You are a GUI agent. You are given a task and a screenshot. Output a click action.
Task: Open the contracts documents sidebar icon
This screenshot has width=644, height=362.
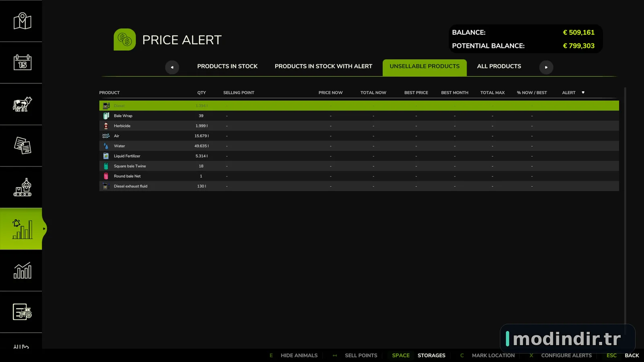click(x=22, y=146)
